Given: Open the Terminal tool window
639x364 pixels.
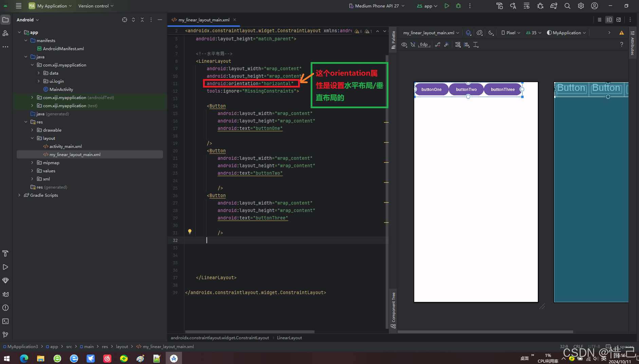Looking at the screenshot, I should tap(5, 321).
